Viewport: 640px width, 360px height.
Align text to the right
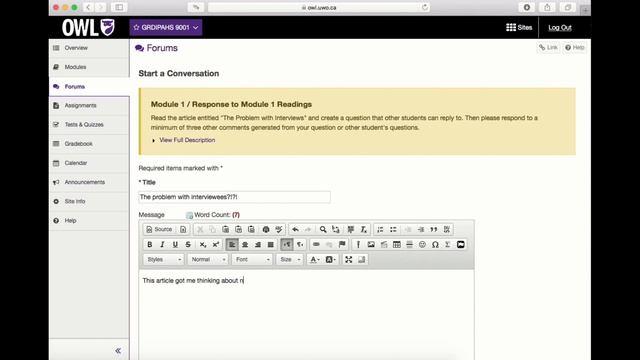[258, 244]
